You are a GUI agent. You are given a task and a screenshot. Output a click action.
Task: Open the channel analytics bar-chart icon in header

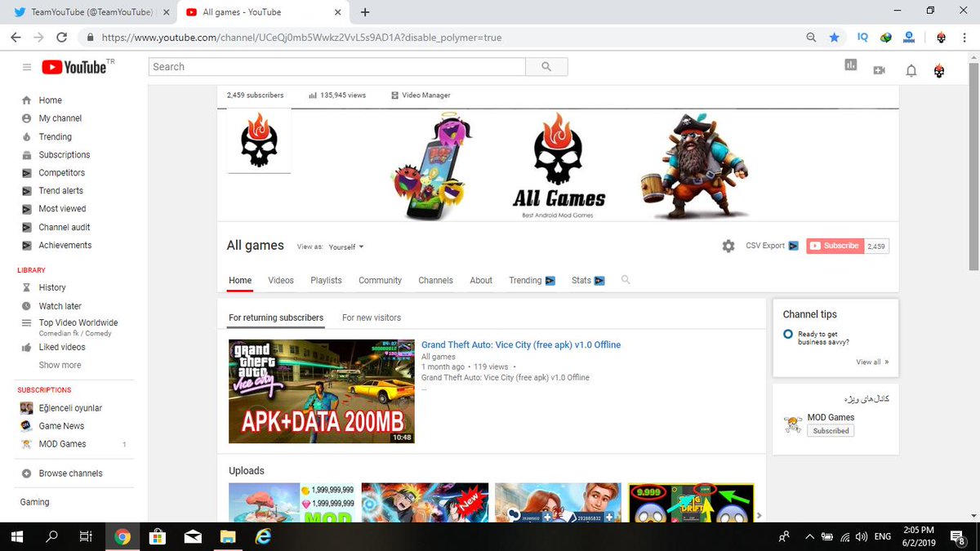click(x=850, y=65)
